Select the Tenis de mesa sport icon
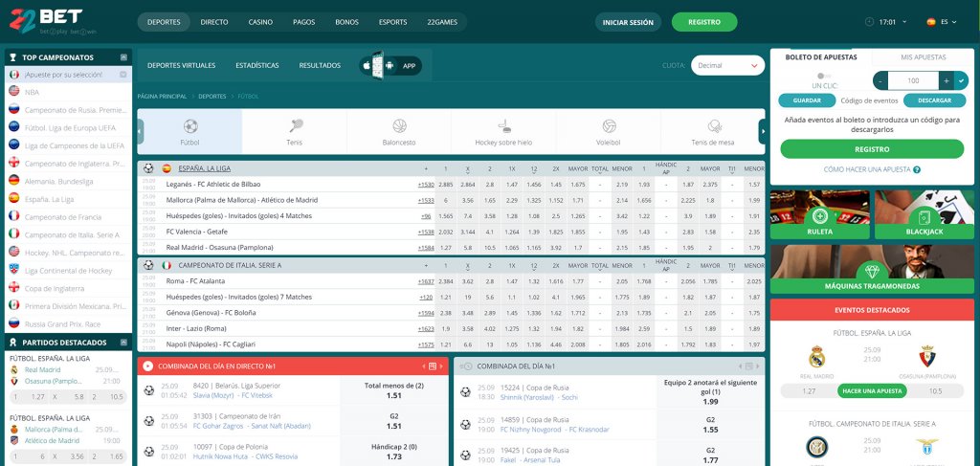980x466 pixels. 714,126
